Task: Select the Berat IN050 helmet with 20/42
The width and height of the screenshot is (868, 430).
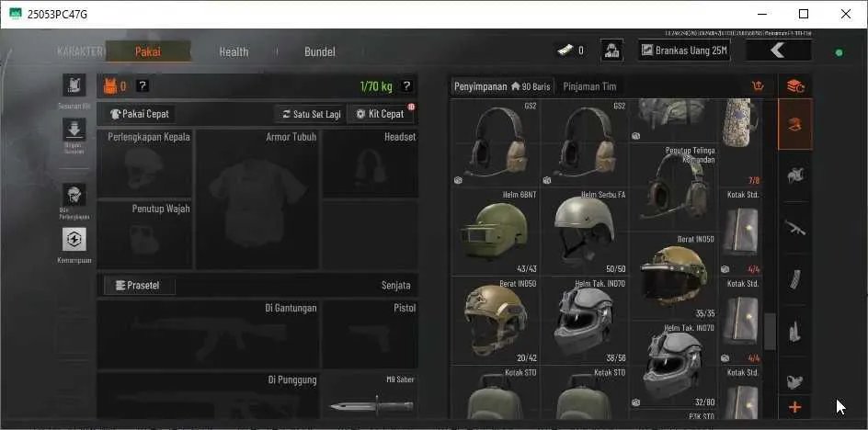Action: pyautogui.click(x=495, y=321)
